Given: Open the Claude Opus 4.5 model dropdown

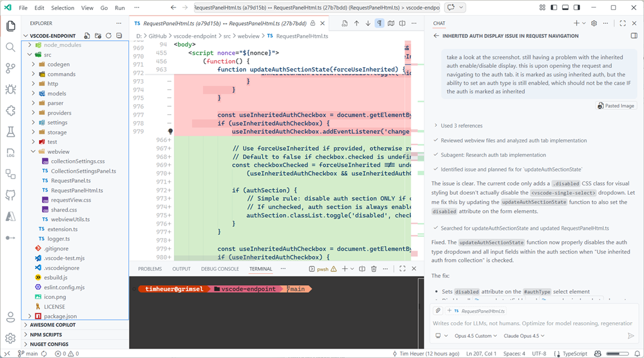Looking at the screenshot, I should coord(524,336).
